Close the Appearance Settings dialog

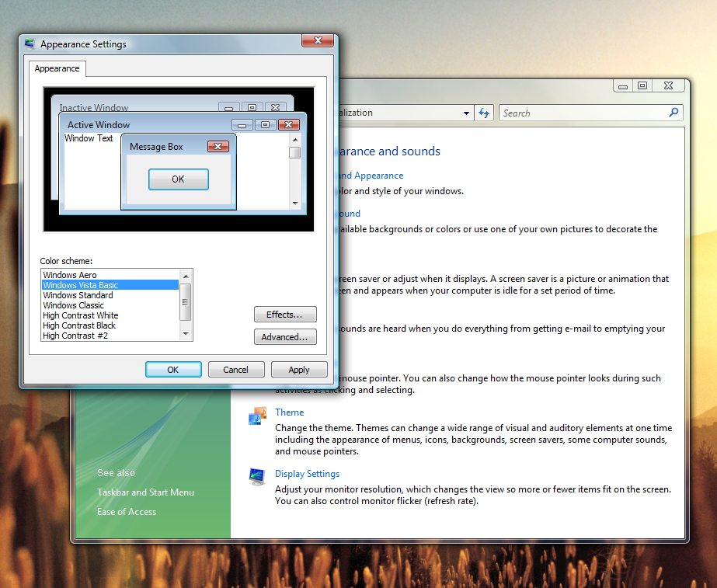(318, 40)
